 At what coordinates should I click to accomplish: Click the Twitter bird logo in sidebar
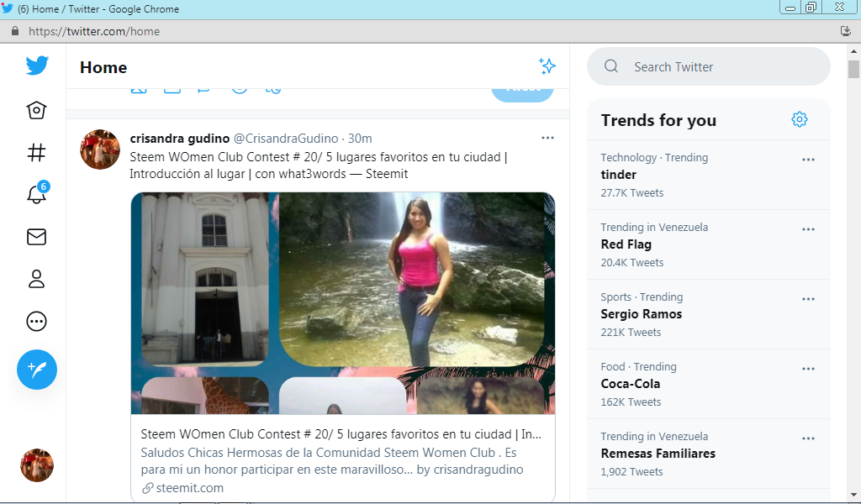(x=37, y=66)
